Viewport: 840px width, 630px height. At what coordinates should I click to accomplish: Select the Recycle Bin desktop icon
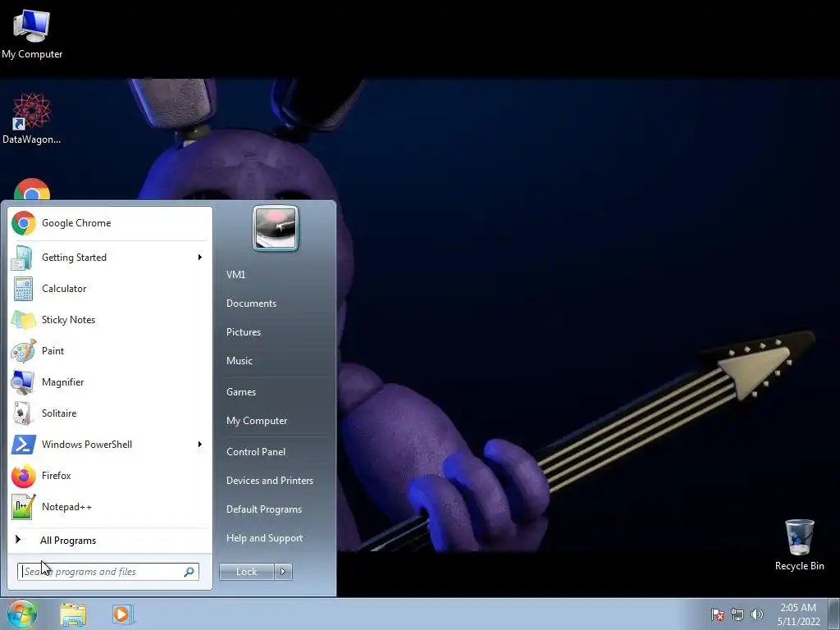799,545
